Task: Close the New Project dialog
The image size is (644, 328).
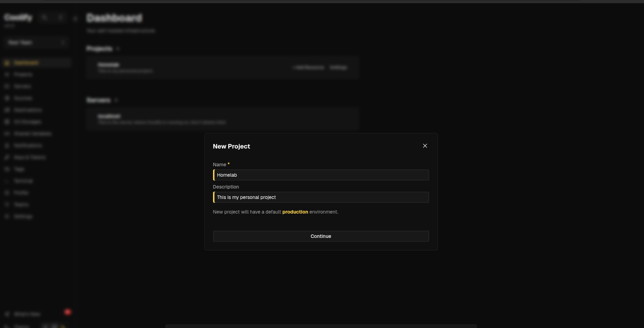Action: [x=425, y=146]
